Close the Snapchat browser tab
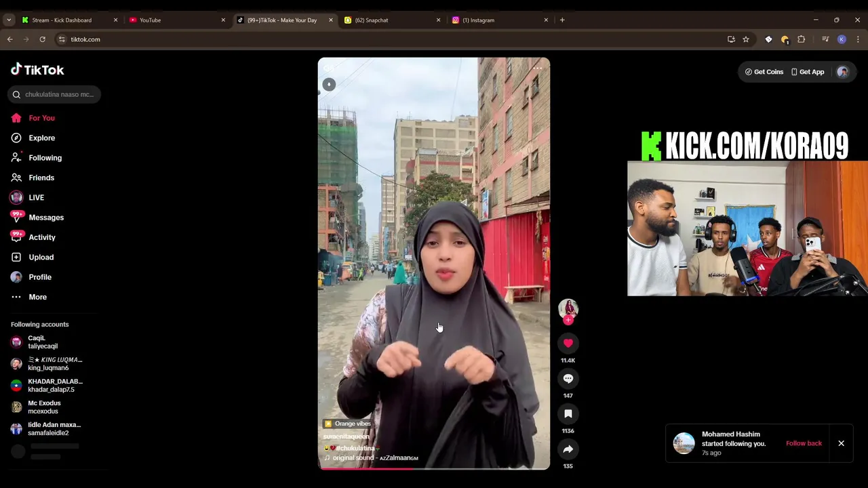Screen dimensions: 868x488 (438, 20)
